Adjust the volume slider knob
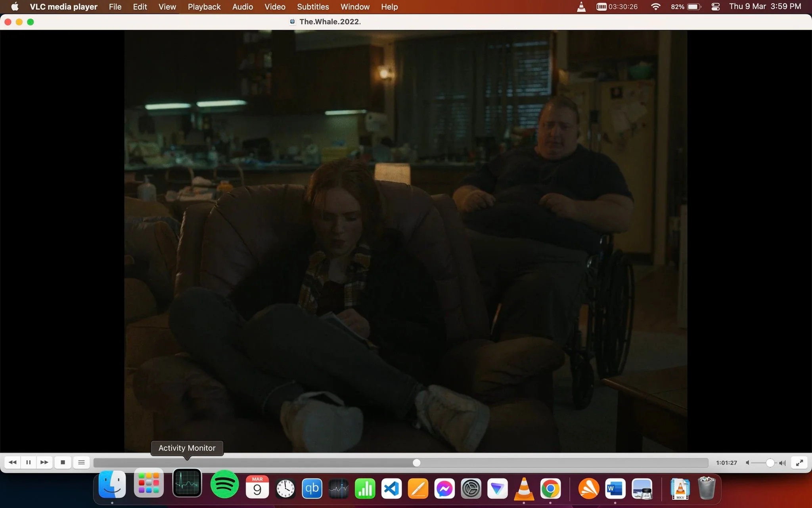Viewport: 812px width, 508px height. pos(770,463)
